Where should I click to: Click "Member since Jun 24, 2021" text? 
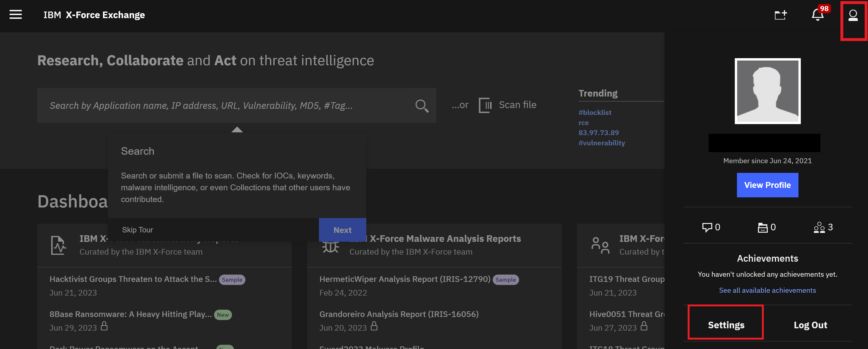pos(767,161)
